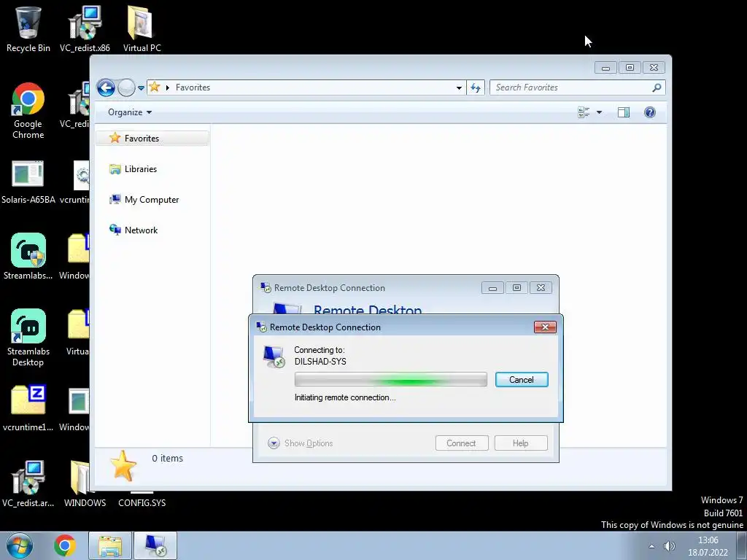Expand view options dropdown arrow
The width and height of the screenshot is (747, 560).
coord(600,112)
